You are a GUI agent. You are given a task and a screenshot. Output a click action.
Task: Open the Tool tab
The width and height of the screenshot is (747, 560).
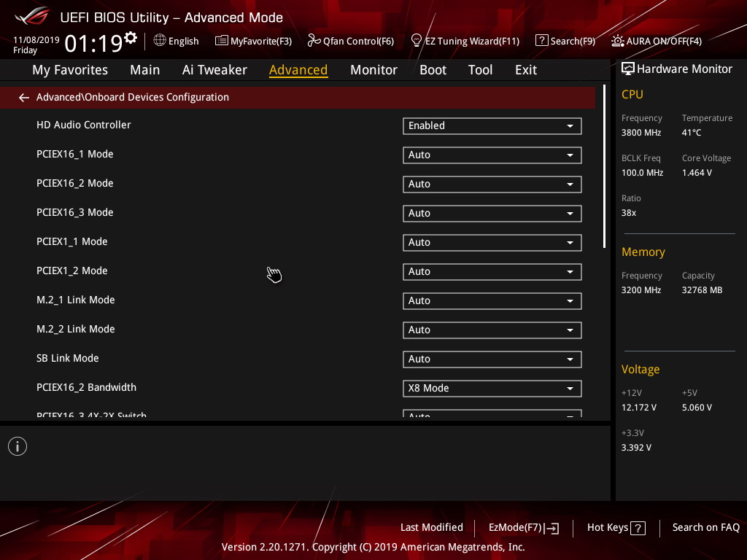coord(480,70)
